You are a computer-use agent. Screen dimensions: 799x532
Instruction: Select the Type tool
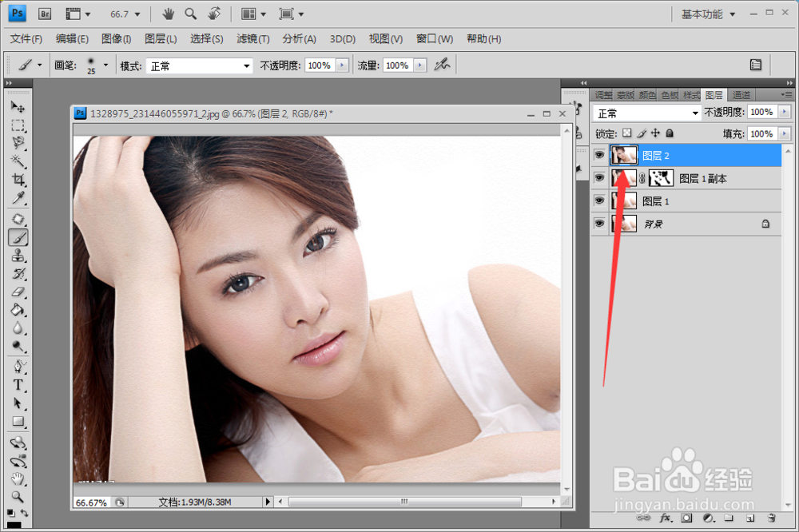coord(18,385)
